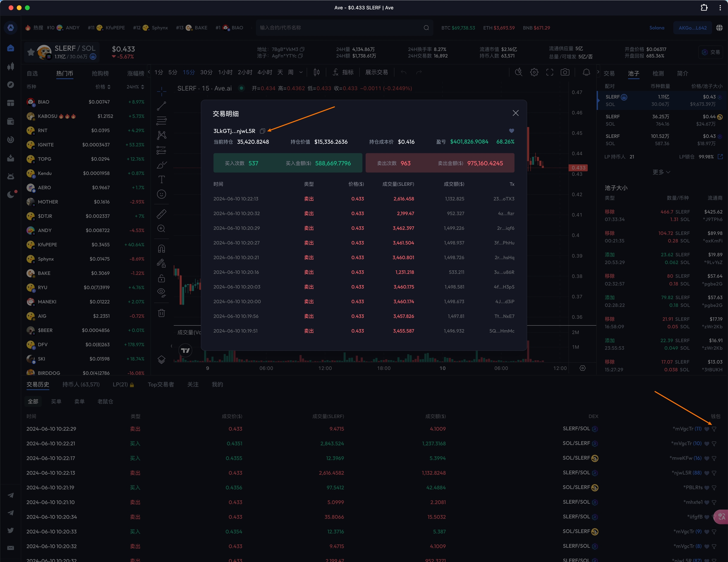Favorite this wallet with the heart icon
The image size is (728, 562).
coord(511,131)
